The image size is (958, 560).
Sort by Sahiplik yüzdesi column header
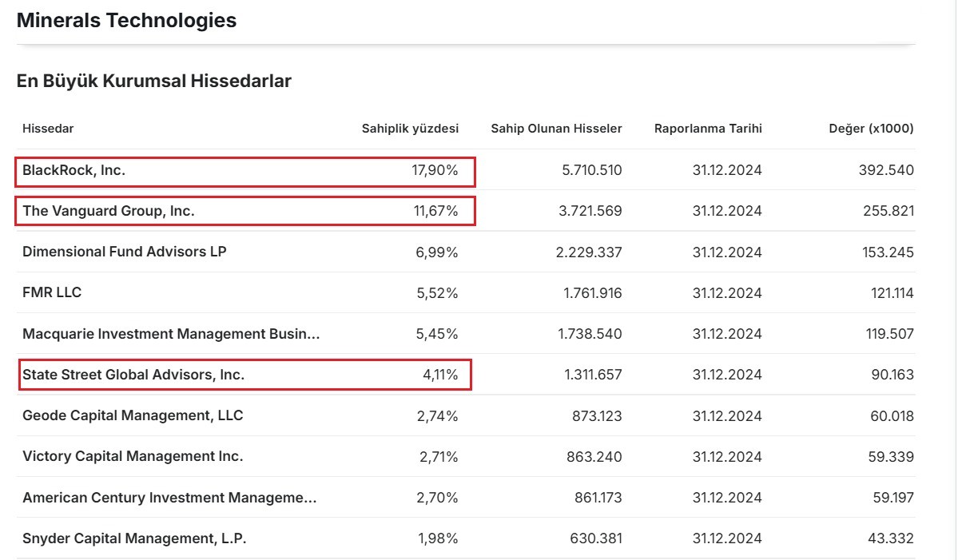click(x=410, y=129)
